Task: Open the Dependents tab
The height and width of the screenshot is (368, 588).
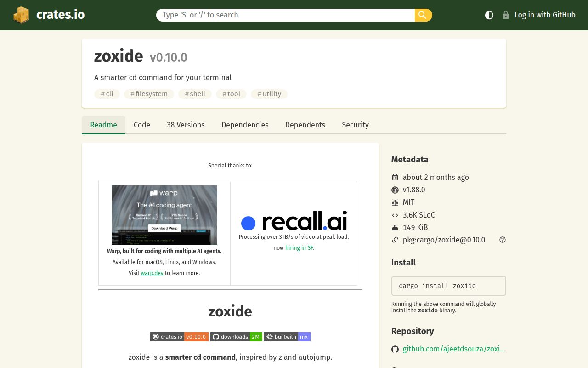Action: pos(305,125)
